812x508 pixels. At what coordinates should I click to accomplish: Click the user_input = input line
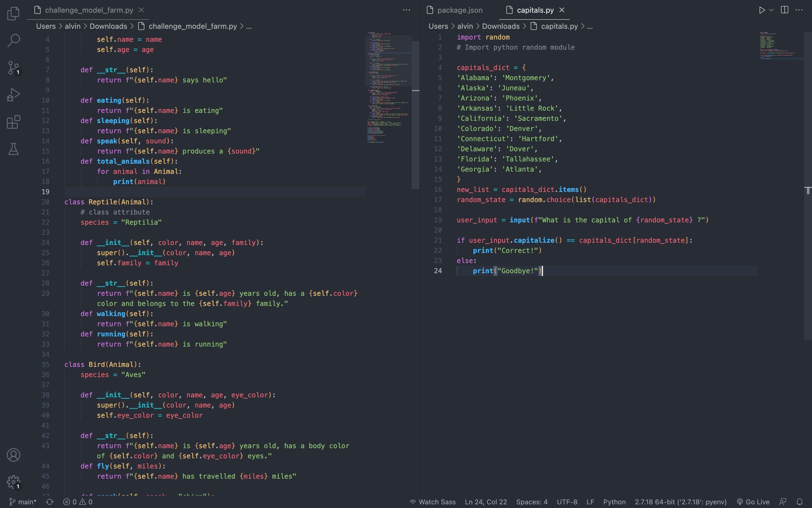pyautogui.click(x=583, y=220)
